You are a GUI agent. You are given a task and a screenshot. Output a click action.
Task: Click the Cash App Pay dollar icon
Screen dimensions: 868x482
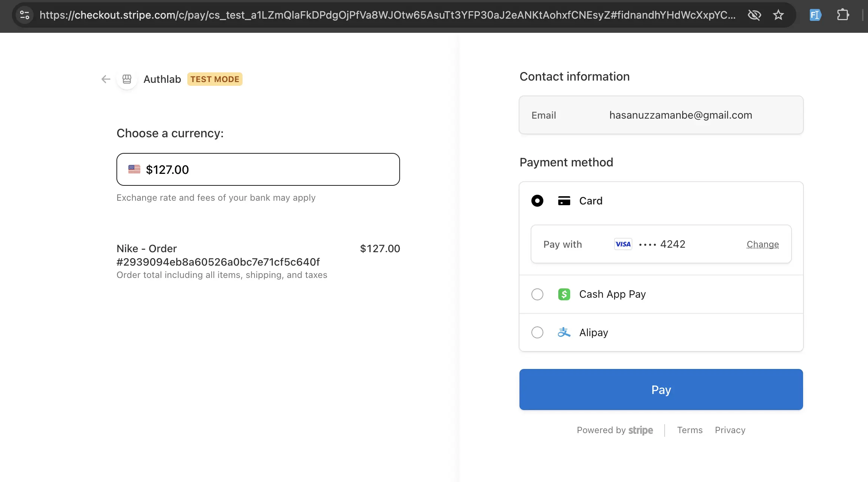point(564,294)
